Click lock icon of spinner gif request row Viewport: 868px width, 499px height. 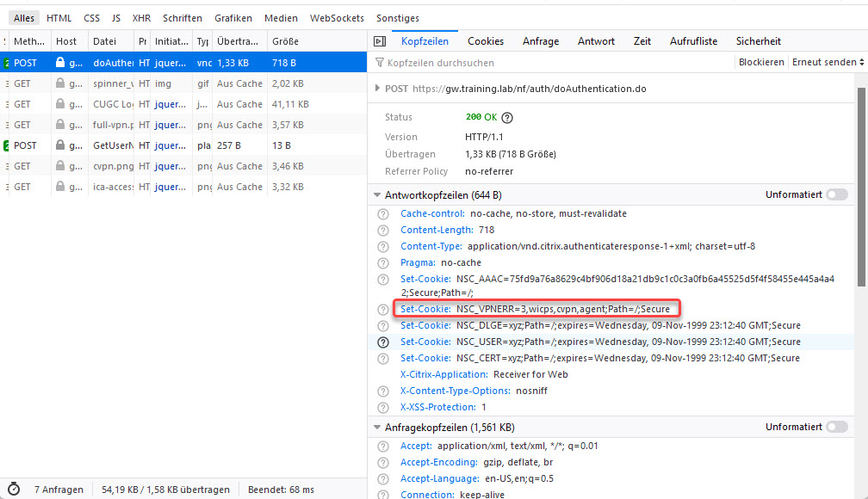point(60,83)
